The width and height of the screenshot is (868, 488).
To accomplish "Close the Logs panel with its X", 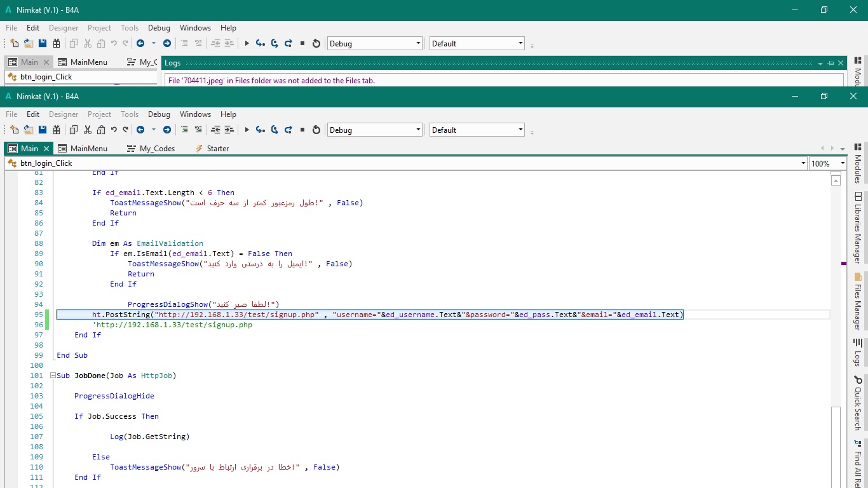I will pyautogui.click(x=841, y=63).
